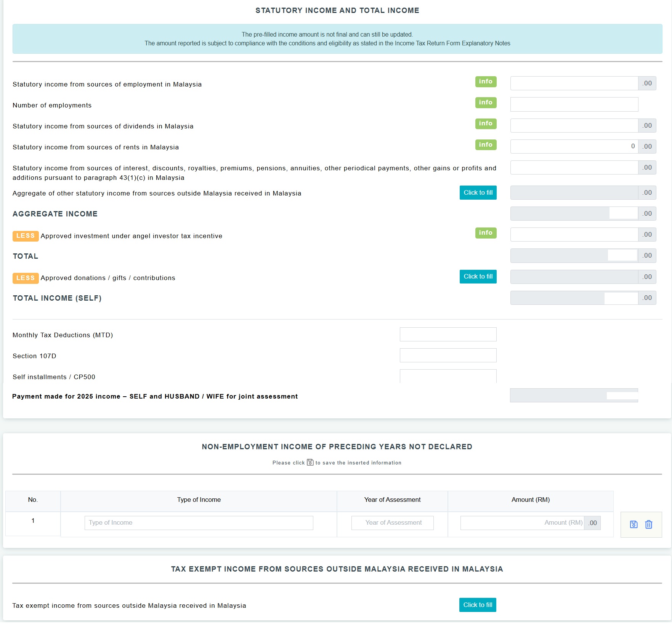The height and width of the screenshot is (639, 672).
Task: Focus the Year of Assessment field
Action: tap(392, 523)
